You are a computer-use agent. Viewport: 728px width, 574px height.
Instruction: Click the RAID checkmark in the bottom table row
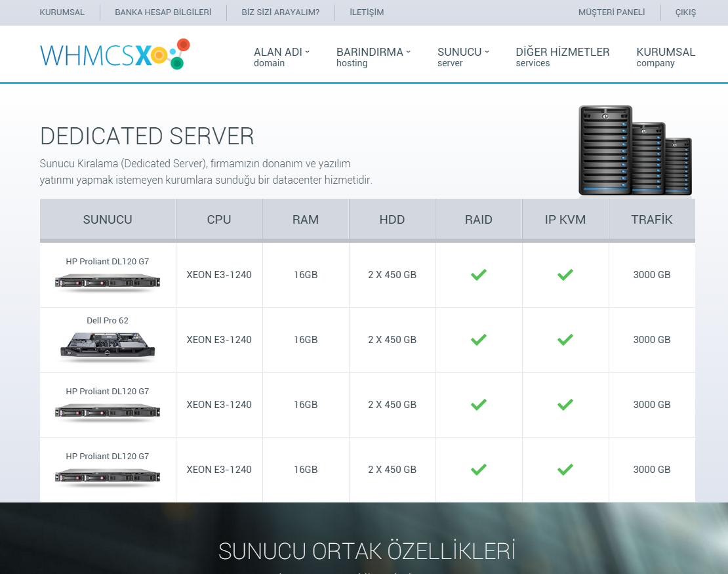(479, 470)
